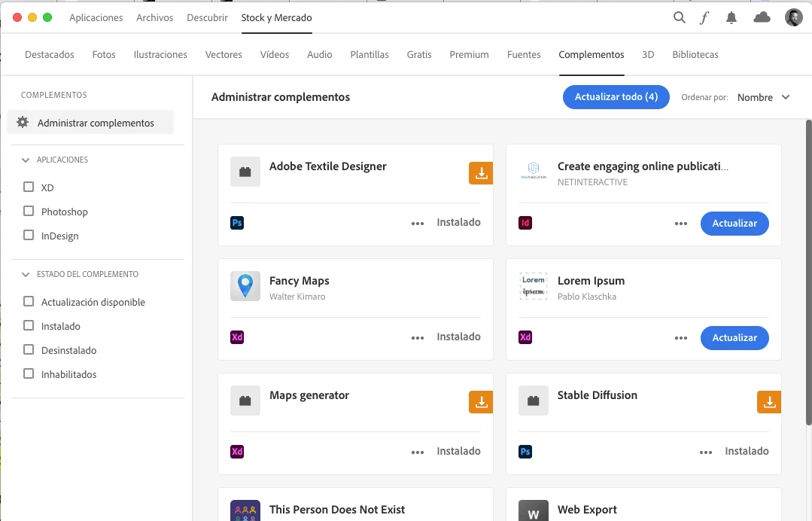Screen dimensions: 812x521
Task: Open more options on Stable Diffusion
Action: pyautogui.click(x=706, y=452)
